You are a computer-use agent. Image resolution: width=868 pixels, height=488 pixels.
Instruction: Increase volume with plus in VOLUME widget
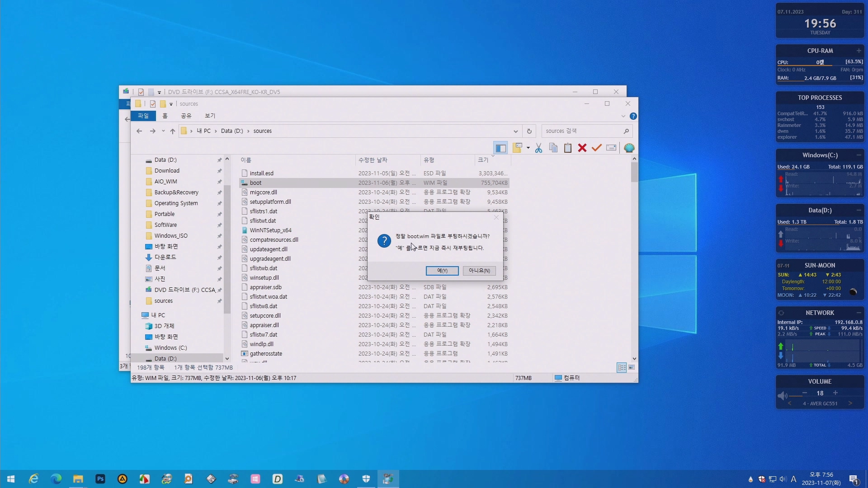click(835, 393)
